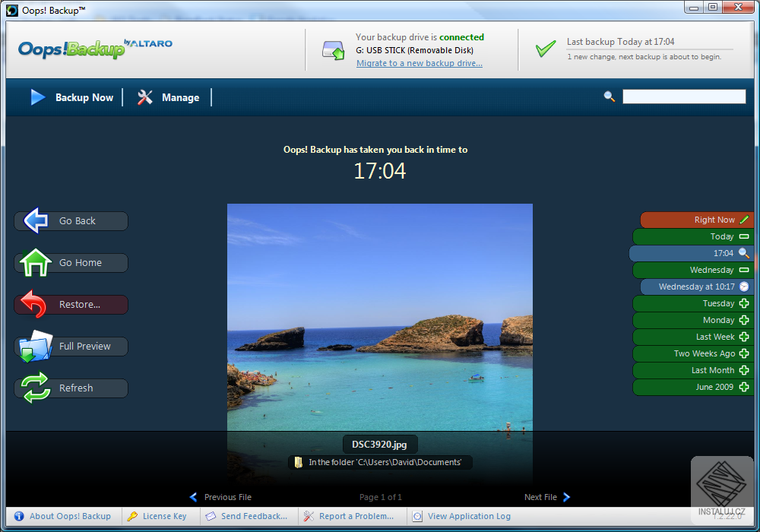Click the magnifier icon beside 17:04

[744, 253]
